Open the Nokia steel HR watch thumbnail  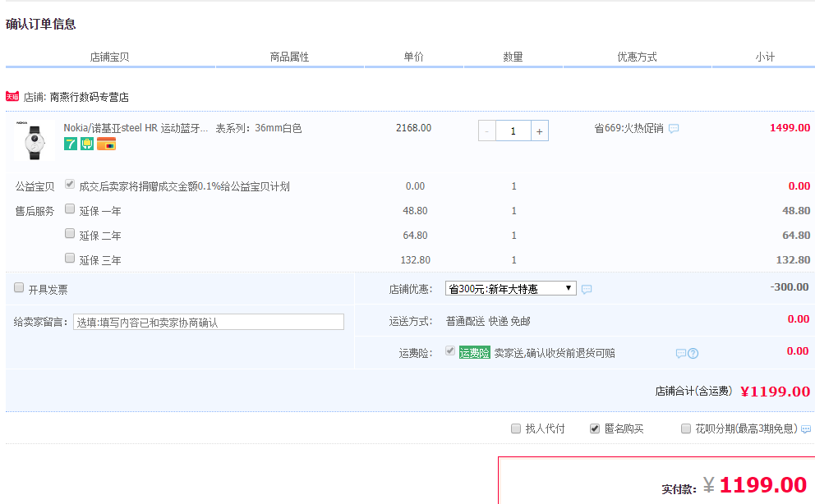point(35,140)
